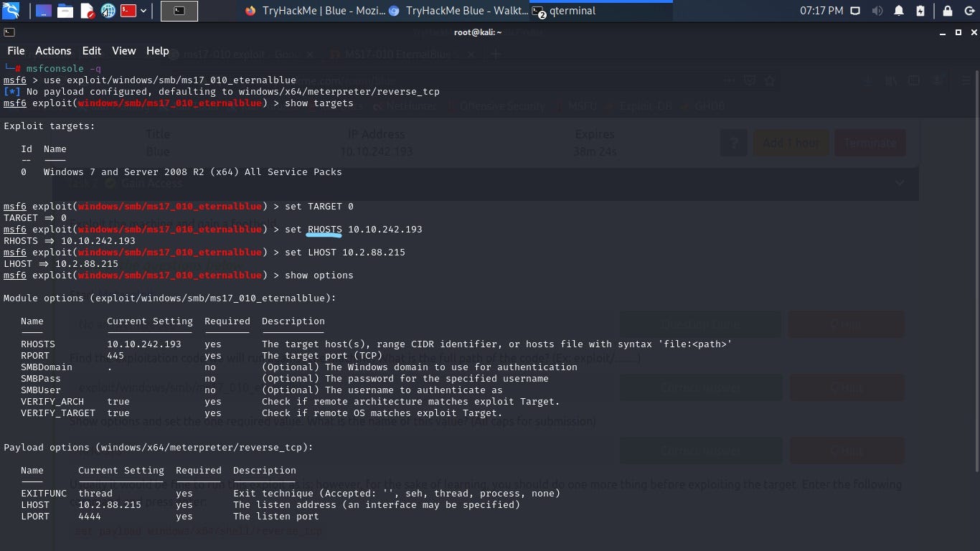The width and height of the screenshot is (980, 551).
Task: Click the 'show options' command text
Action: coord(319,275)
